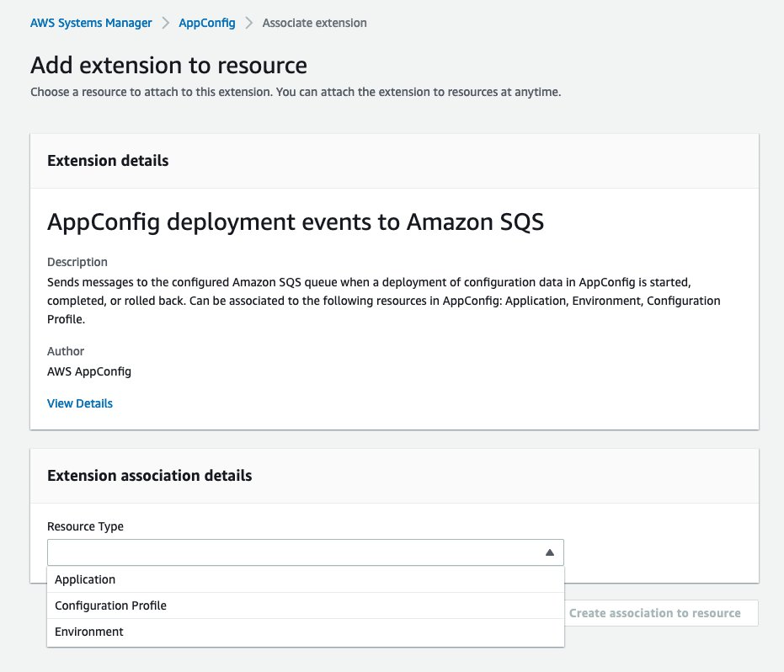Click the Description label text
The width and height of the screenshot is (784, 672).
(77, 262)
